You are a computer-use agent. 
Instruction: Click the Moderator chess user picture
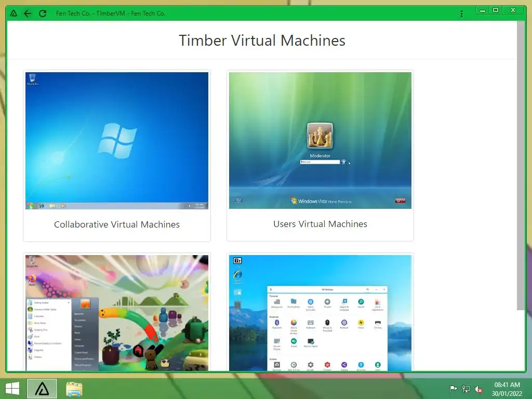320,136
